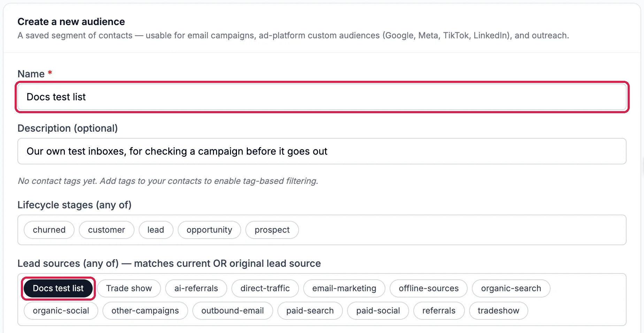The width and height of the screenshot is (644, 333).
Task: Click the saved segment subtitle text
Action: [293, 36]
